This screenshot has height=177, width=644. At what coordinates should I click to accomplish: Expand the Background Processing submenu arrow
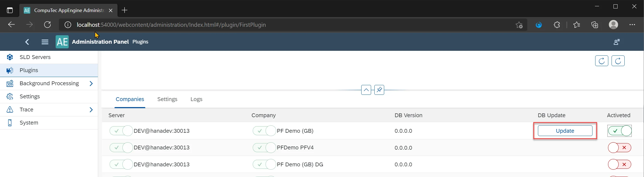pos(91,83)
